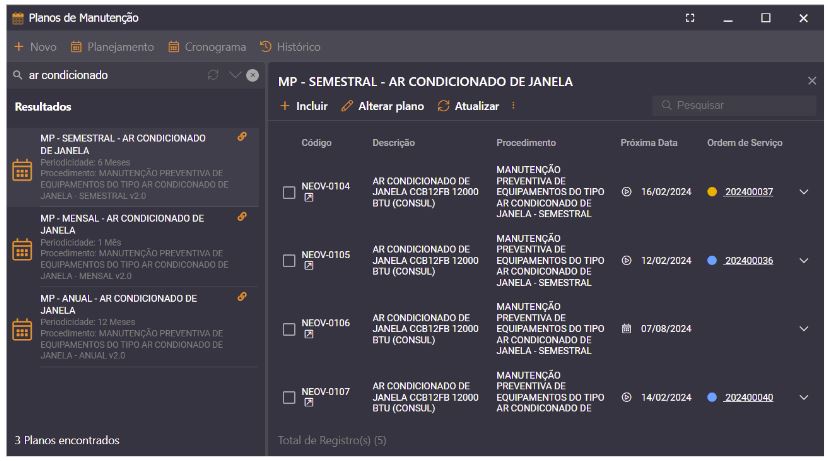828x461 pixels.
Task: Clear the search text with the round X
Action: tap(252, 75)
